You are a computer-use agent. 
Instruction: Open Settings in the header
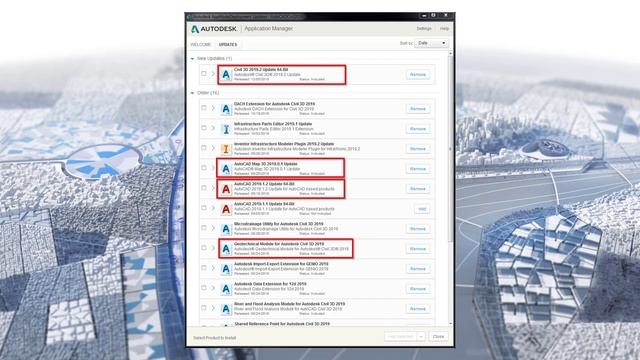pyautogui.click(x=424, y=29)
